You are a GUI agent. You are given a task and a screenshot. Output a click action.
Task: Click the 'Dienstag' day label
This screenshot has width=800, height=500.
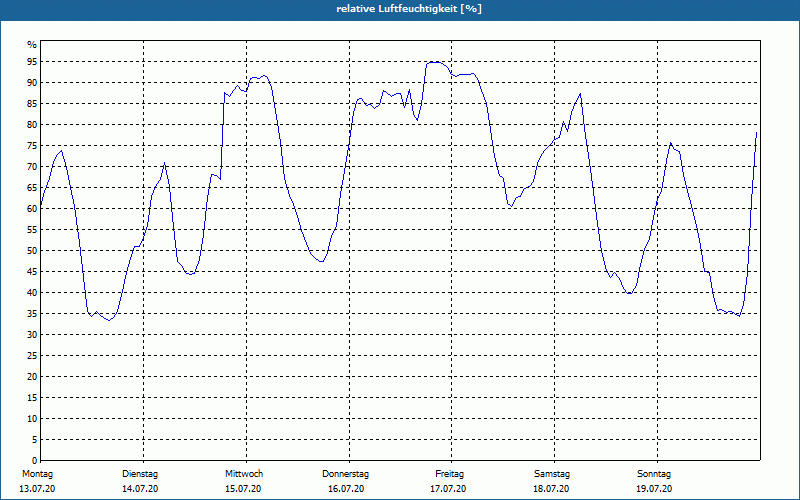140,474
